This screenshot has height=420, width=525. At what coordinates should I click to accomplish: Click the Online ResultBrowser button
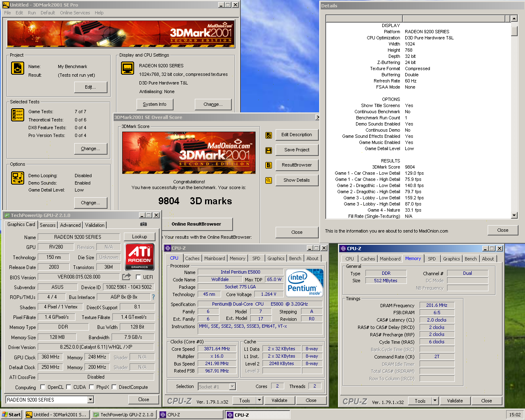click(x=196, y=224)
